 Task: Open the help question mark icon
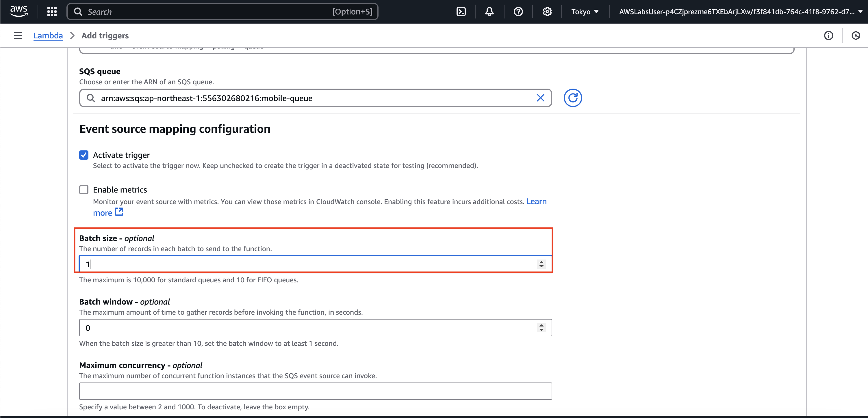[x=518, y=12]
